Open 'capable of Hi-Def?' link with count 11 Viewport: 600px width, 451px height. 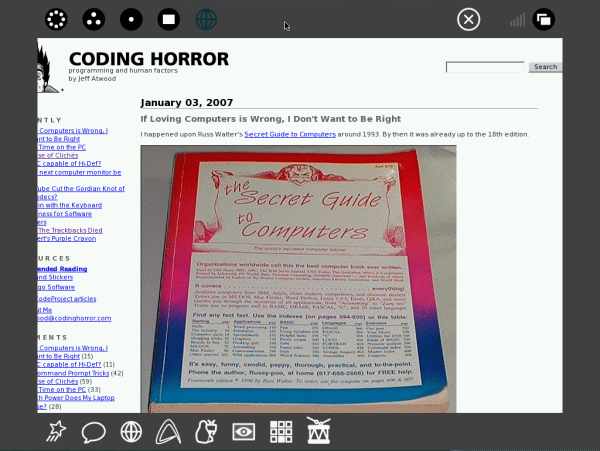pos(69,365)
